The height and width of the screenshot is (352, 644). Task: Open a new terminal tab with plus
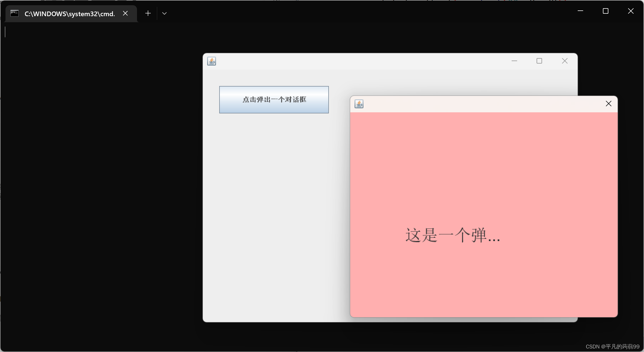click(148, 13)
